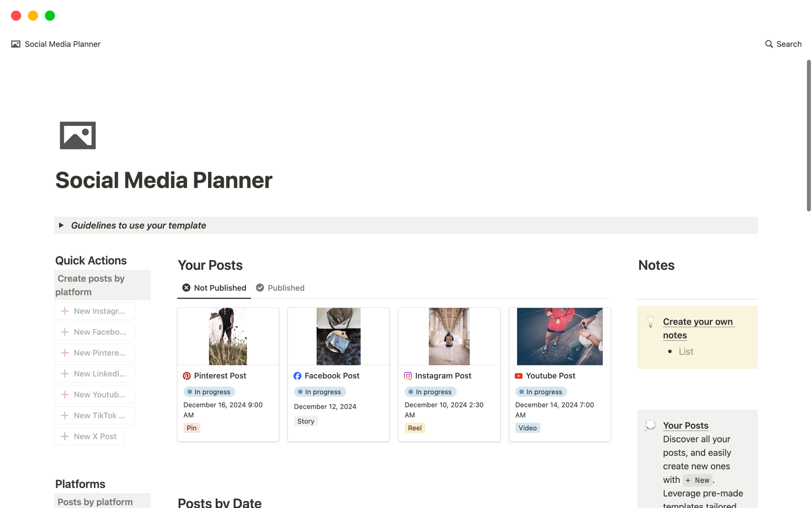Click the Reel tag on Instagram Post
Screen dimensions: 812x508
(414, 428)
